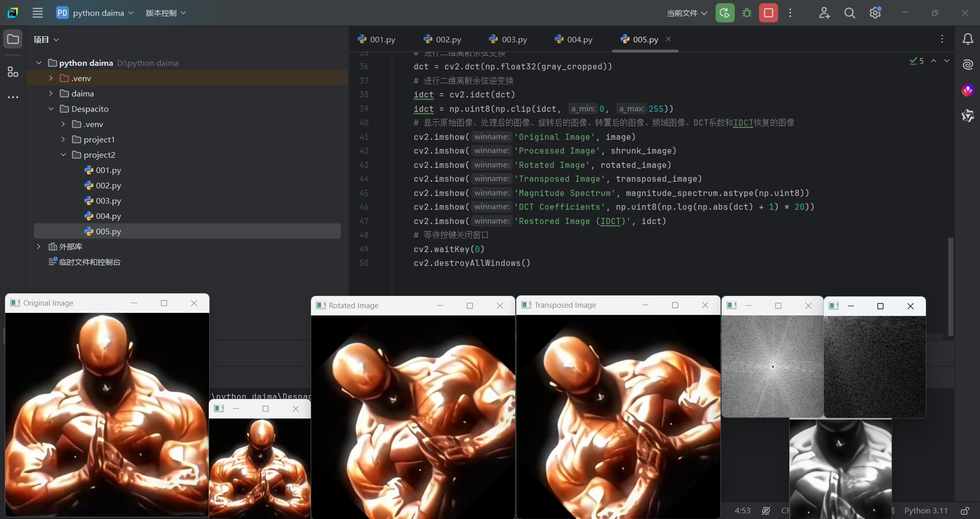
Task: Go to previous highlighted problem arrow
Action: (934, 61)
